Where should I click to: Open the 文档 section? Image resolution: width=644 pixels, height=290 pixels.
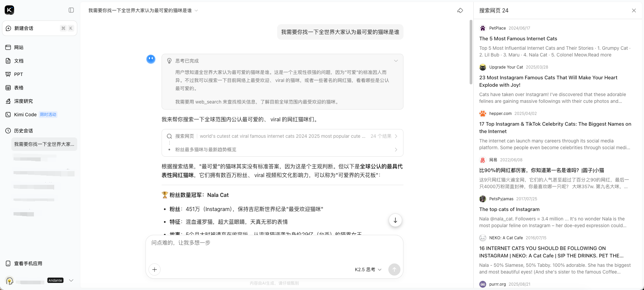(x=40, y=61)
